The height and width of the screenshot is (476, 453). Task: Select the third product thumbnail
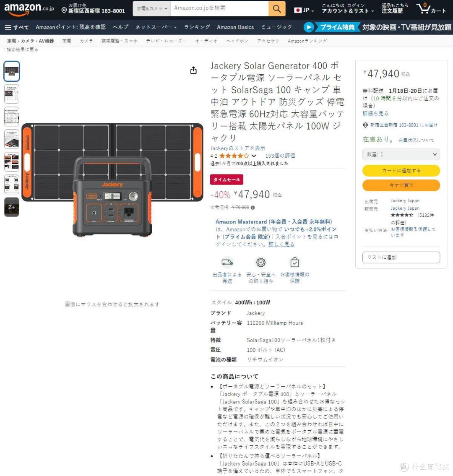coord(12,116)
